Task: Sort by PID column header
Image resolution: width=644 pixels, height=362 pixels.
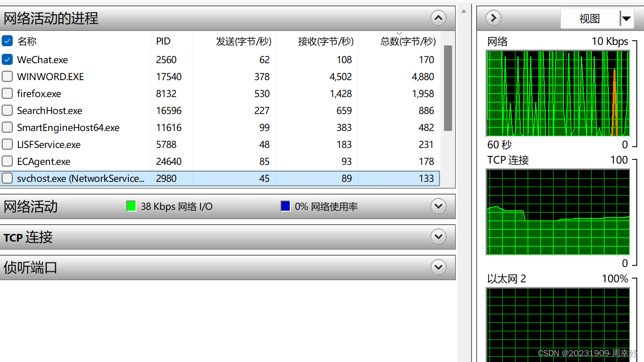Action: 163,41
